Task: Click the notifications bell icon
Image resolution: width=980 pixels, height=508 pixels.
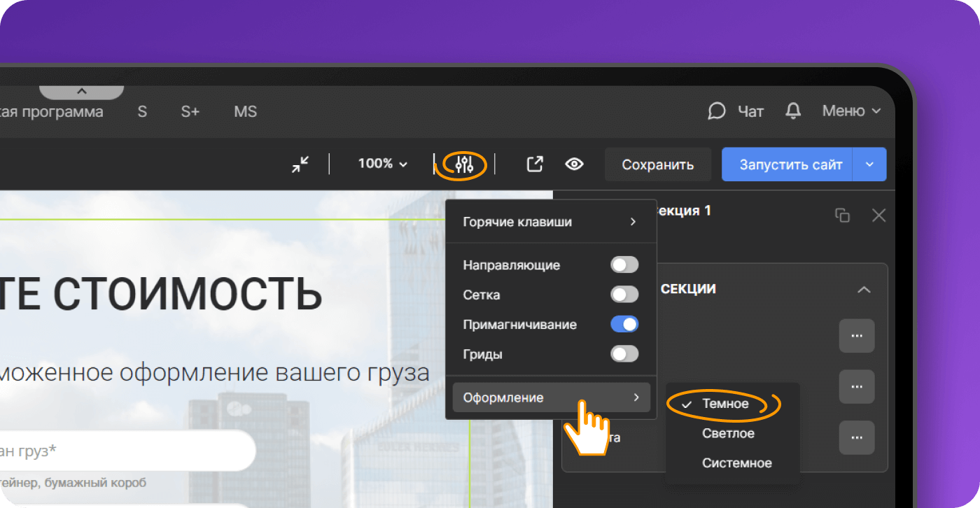Action: 793,111
